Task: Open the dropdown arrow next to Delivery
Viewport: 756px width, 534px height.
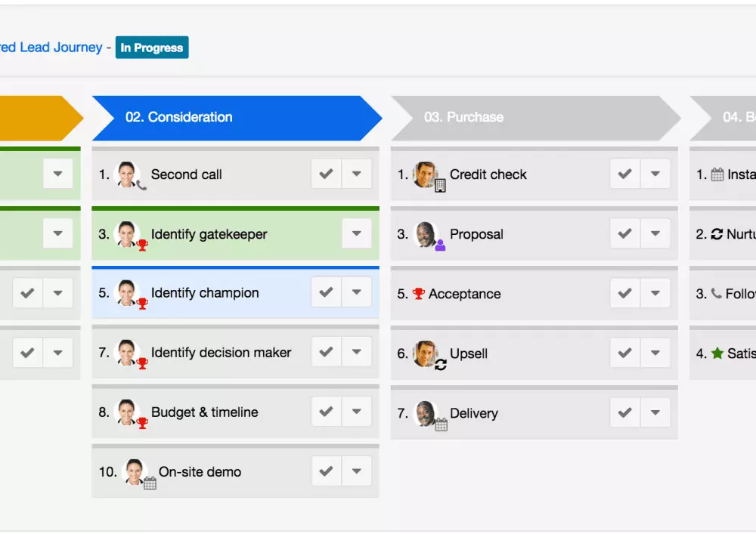Action: click(655, 412)
